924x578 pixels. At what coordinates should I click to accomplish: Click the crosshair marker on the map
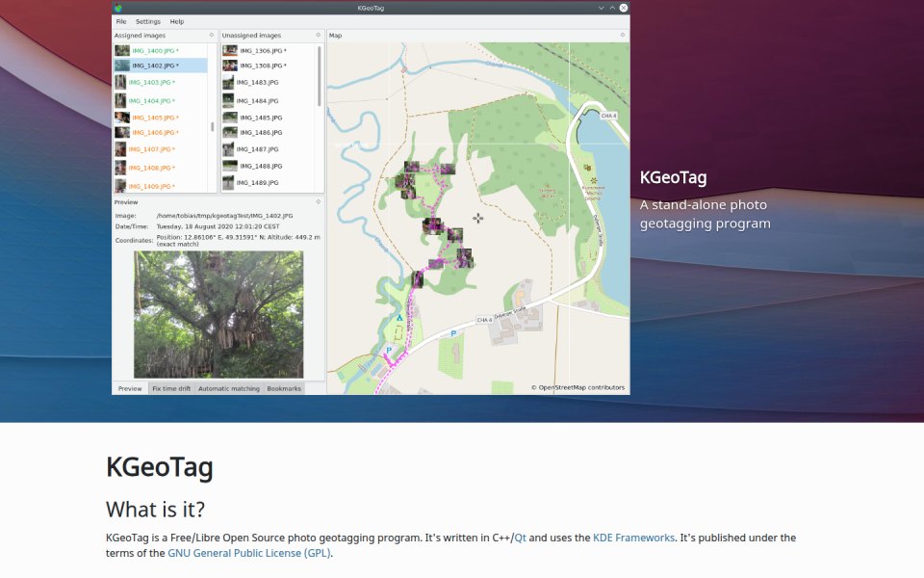(x=478, y=219)
